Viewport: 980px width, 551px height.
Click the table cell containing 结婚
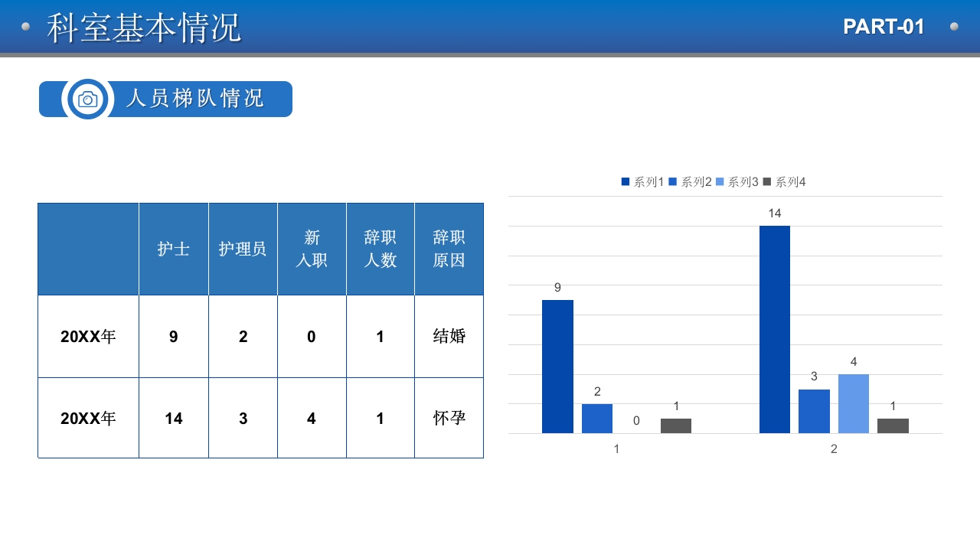click(x=449, y=337)
